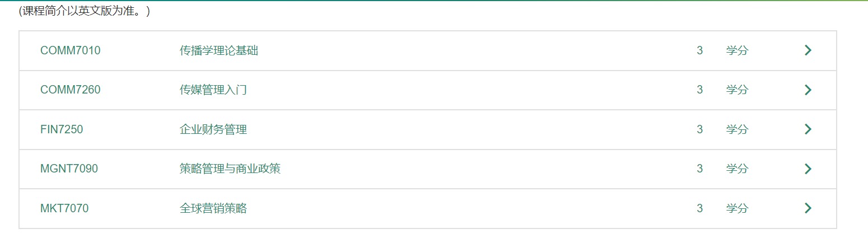
Task: Click course code FIN7250
Action: point(62,129)
